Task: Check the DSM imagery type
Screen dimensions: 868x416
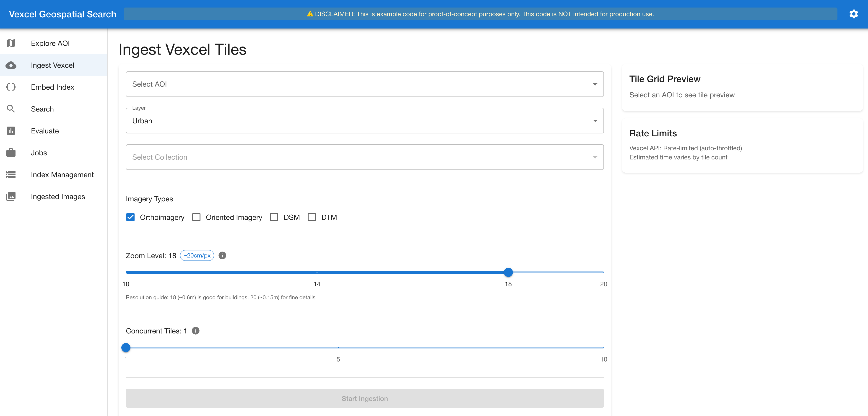Action: tap(274, 217)
